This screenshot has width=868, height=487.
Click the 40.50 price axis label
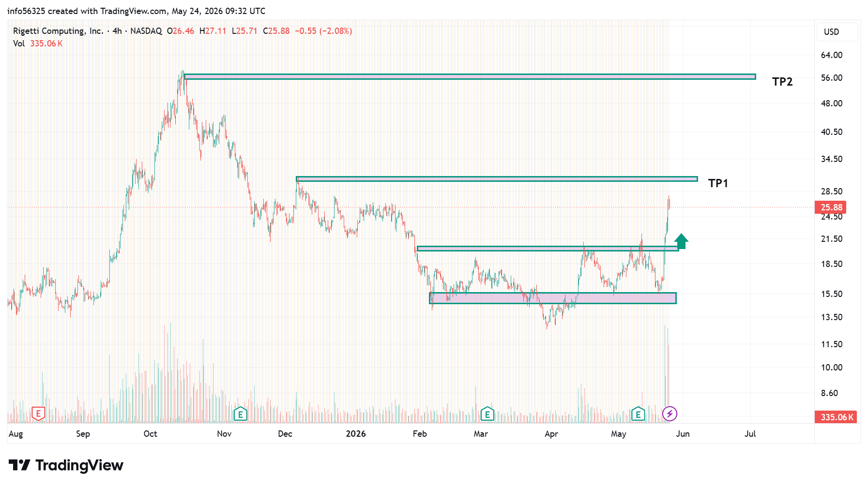tap(832, 132)
